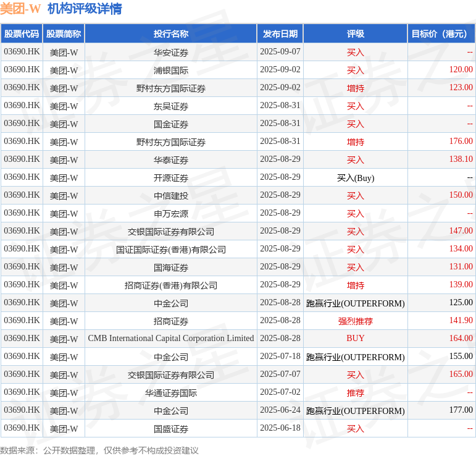This screenshot has width=476, height=456.
Task: Click target price 177.00
Action: (461, 410)
